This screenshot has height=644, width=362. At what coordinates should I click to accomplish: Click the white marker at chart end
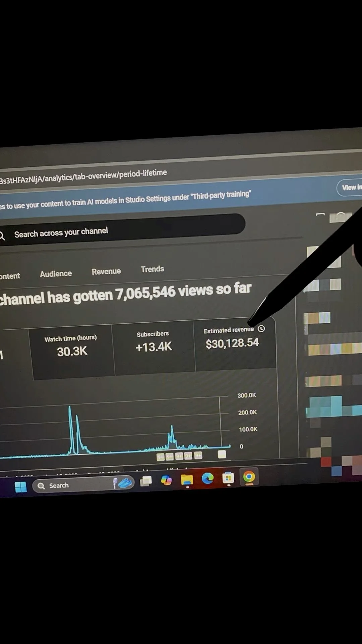click(x=222, y=454)
